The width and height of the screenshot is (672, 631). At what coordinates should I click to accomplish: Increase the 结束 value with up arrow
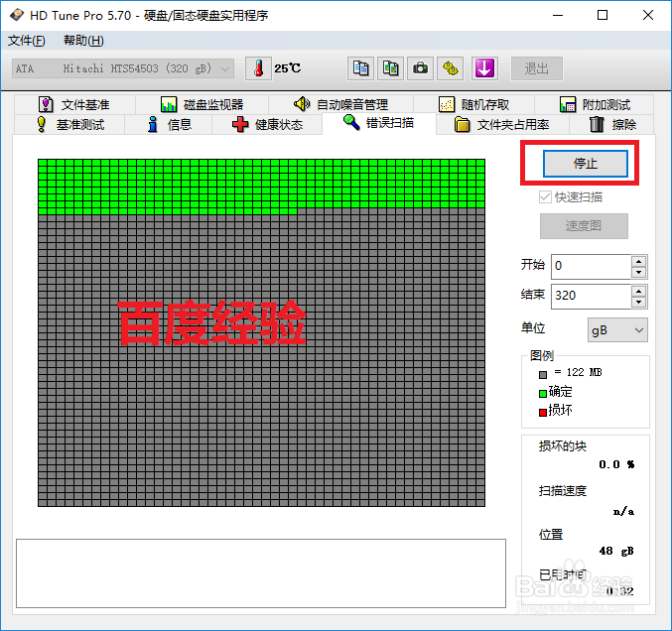point(638,291)
